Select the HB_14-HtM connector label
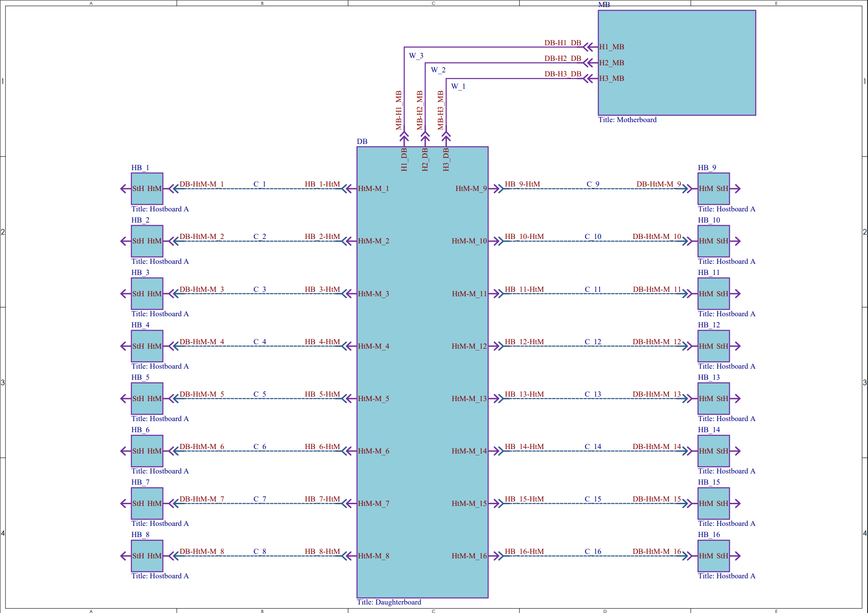This screenshot has width=868, height=613. click(524, 447)
